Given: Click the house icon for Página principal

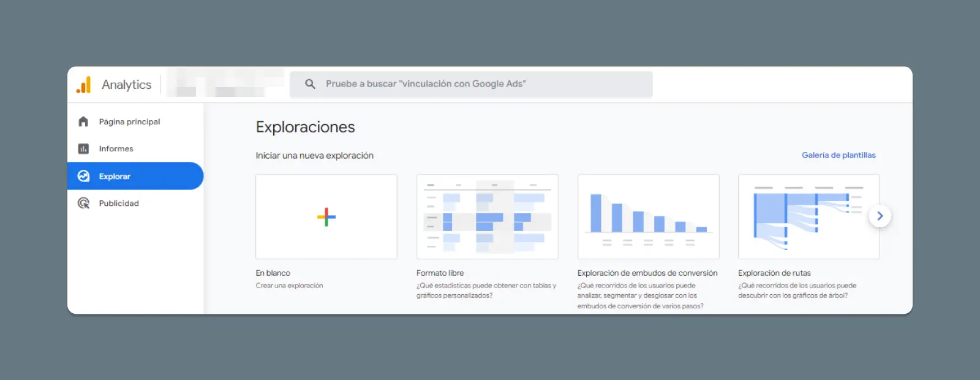Looking at the screenshot, I should point(83,121).
